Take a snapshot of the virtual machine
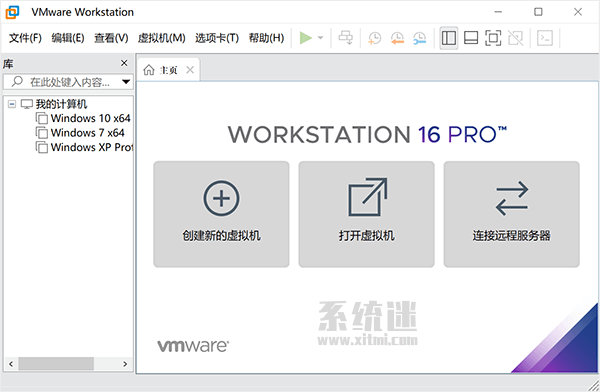600x392 pixels. (375, 38)
